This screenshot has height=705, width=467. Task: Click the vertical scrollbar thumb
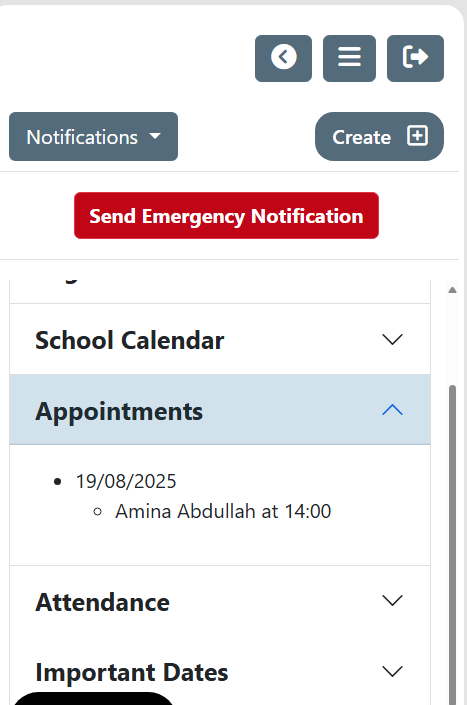pyautogui.click(x=453, y=545)
